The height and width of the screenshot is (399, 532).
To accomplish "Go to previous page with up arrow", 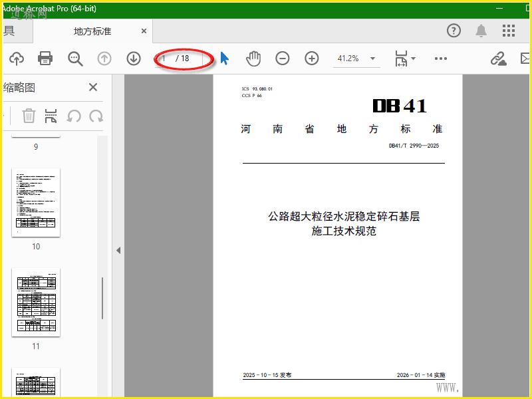I will 104,59.
